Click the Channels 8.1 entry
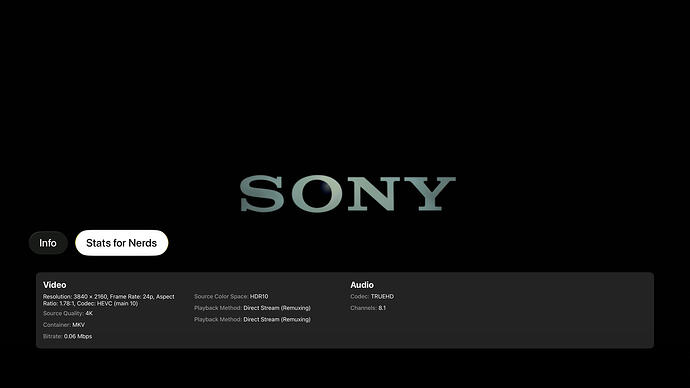 pos(368,308)
